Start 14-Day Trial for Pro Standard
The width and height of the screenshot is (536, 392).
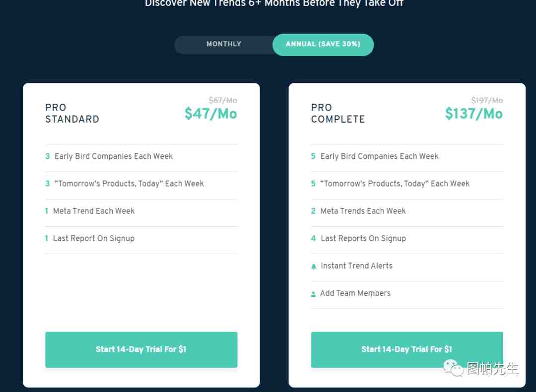click(141, 350)
